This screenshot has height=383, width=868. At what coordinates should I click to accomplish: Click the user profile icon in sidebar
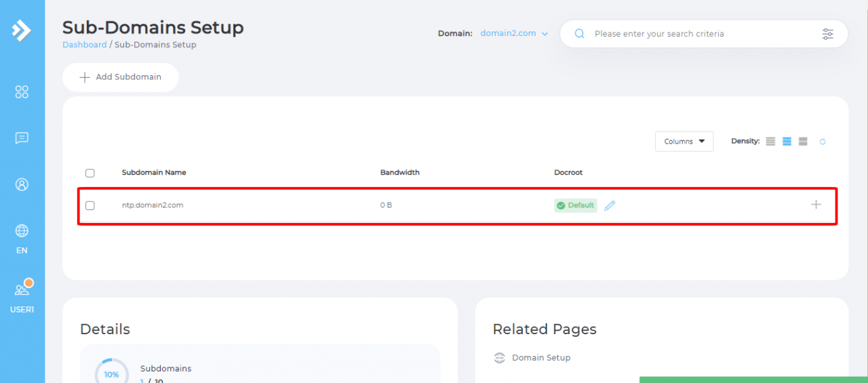(x=22, y=184)
